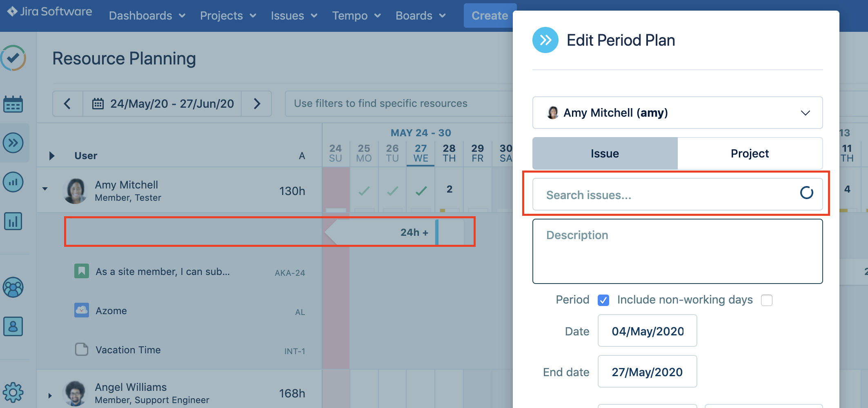This screenshot has width=868, height=408.
Task: Switch to the Project tab
Action: [750, 153]
